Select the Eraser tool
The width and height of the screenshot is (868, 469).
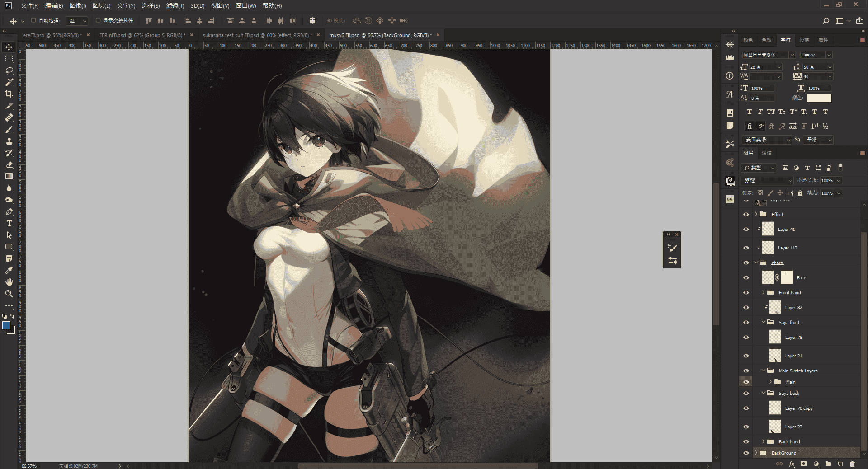pyautogui.click(x=9, y=165)
